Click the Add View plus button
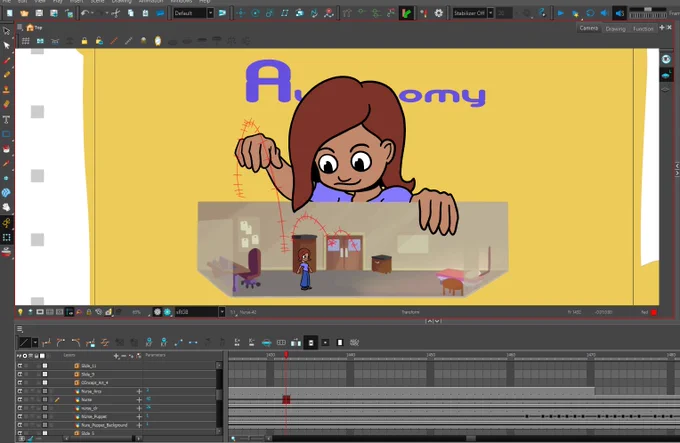 point(662,27)
